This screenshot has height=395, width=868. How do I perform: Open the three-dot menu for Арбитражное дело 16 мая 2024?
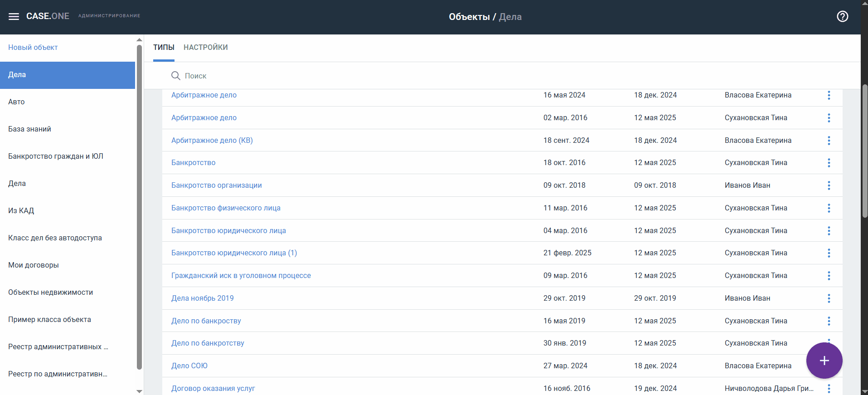[x=829, y=95]
